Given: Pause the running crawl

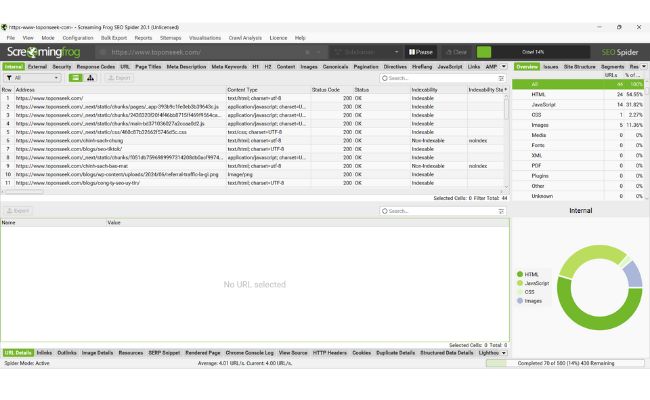Looking at the screenshot, I should [420, 51].
